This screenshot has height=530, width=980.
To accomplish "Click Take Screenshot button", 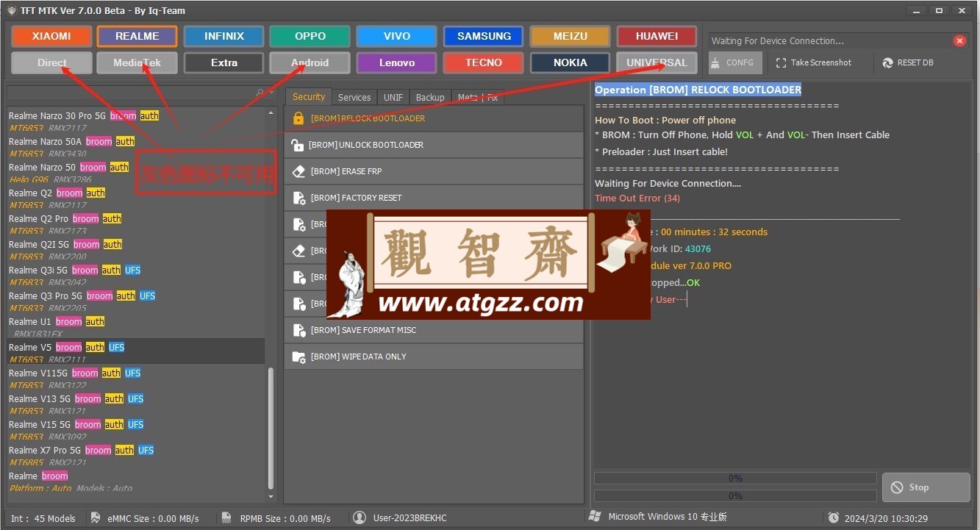I will coord(814,62).
